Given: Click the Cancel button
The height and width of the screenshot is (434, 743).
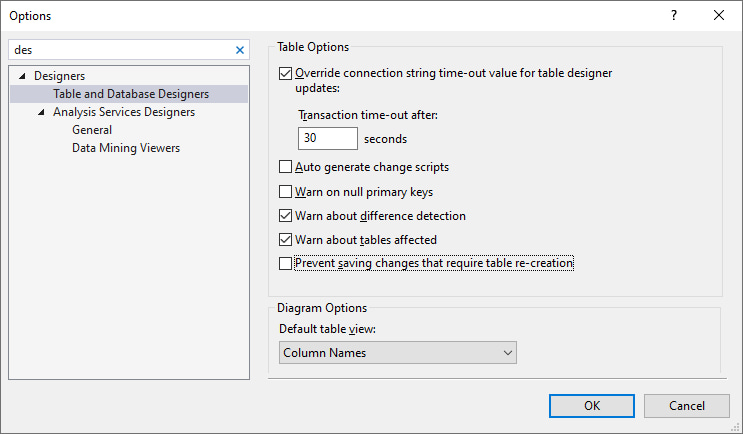Looking at the screenshot, I should coord(687,405).
